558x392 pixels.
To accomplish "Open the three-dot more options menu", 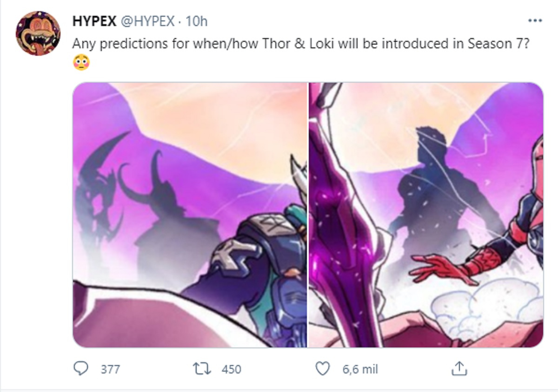I will point(535,21).
